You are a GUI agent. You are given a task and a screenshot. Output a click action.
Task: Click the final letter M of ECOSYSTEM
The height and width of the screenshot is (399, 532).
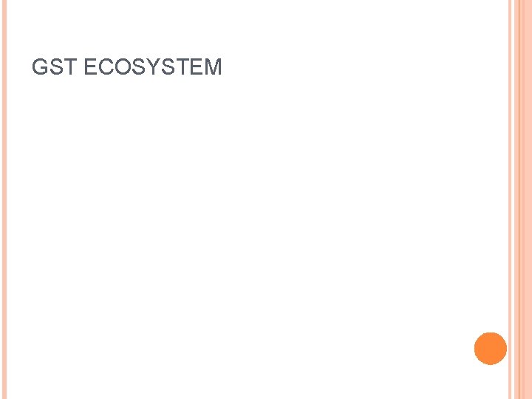(213, 66)
